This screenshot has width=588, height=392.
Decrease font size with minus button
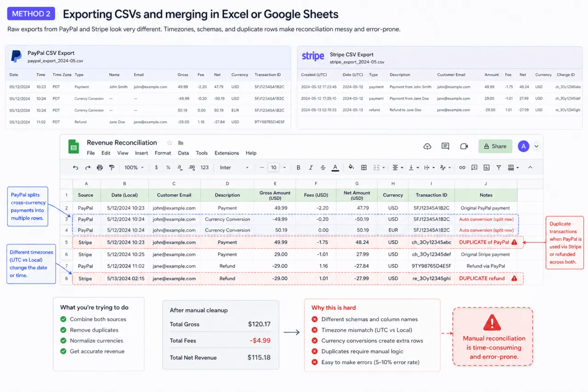coord(262,168)
